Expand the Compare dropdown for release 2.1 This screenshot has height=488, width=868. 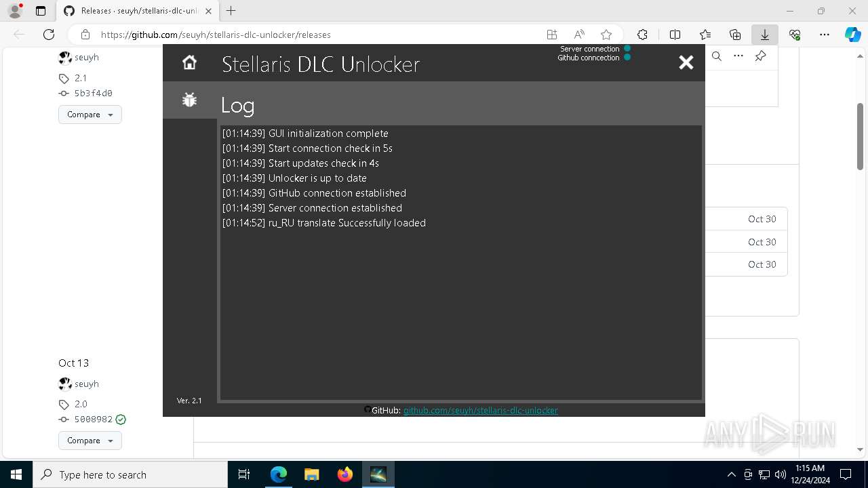(90, 115)
